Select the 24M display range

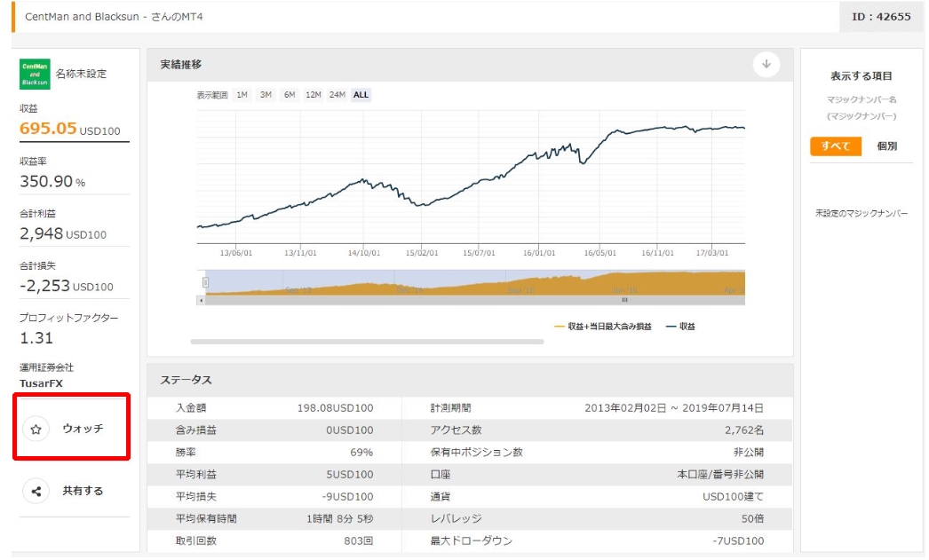tap(337, 95)
